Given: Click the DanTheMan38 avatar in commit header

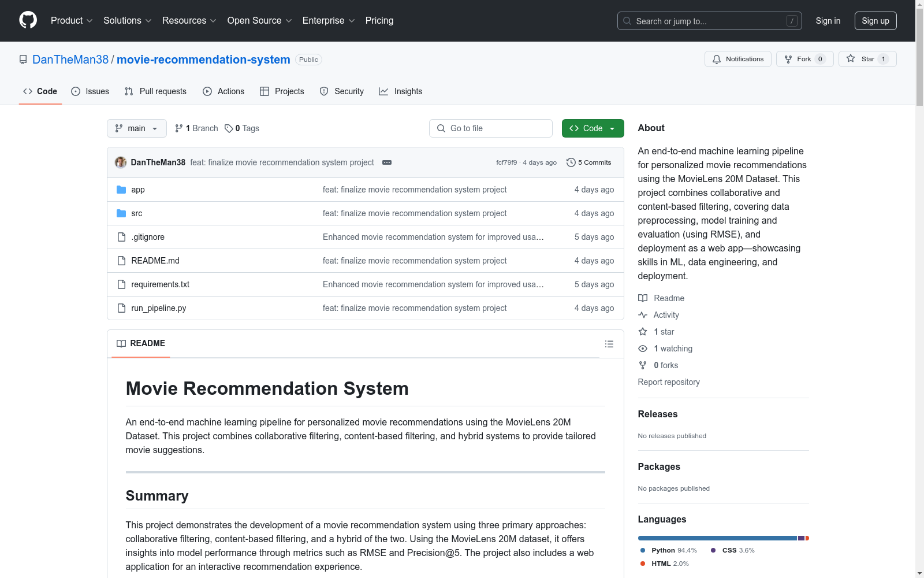Looking at the screenshot, I should click(121, 162).
